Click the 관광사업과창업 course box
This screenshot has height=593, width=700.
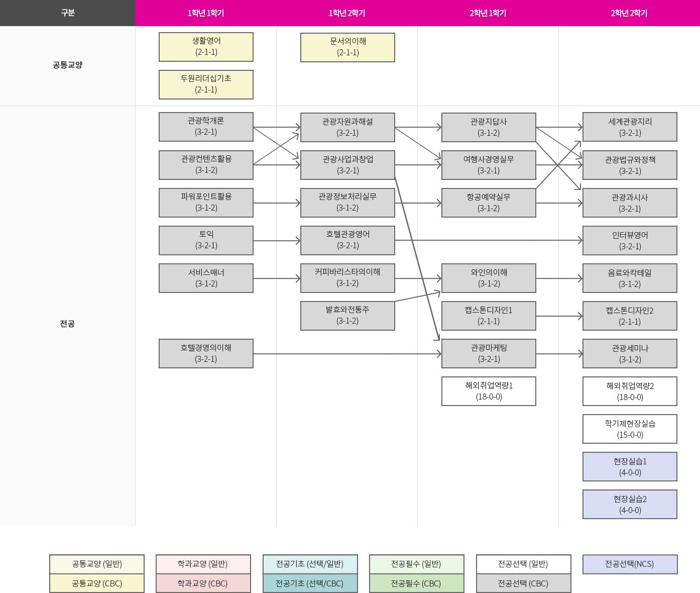coord(347,165)
